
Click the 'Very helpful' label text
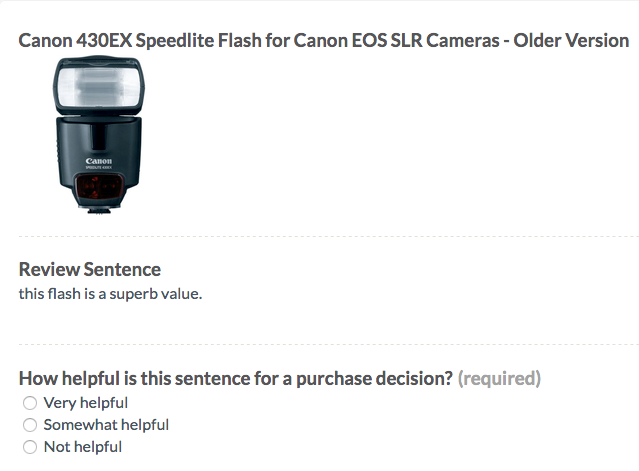click(86, 403)
